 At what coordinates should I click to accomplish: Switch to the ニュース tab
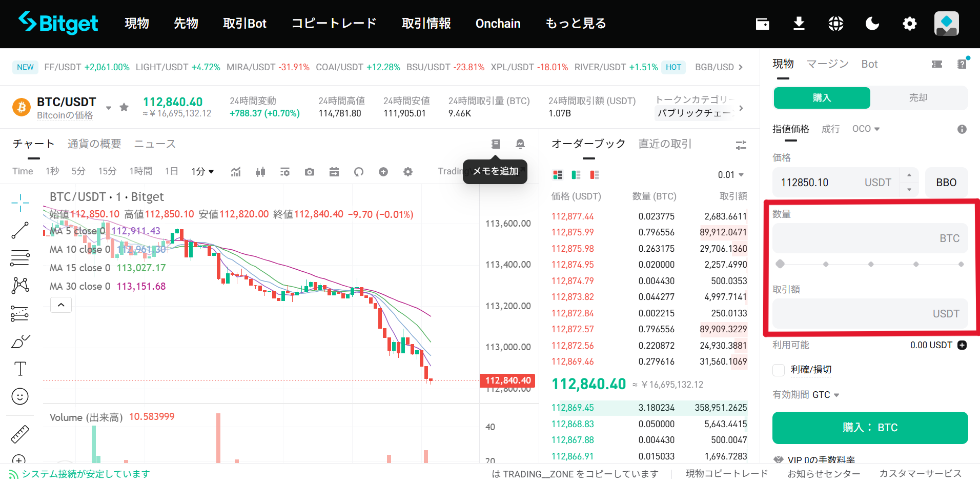tap(154, 144)
